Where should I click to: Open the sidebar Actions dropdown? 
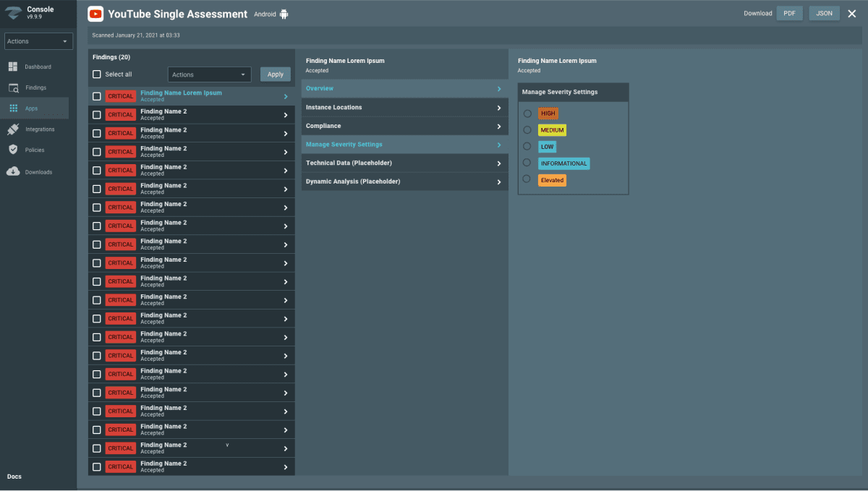(38, 40)
